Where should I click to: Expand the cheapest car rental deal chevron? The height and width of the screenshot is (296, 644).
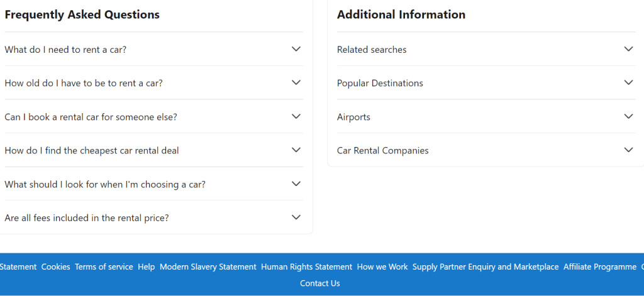(x=296, y=150)
